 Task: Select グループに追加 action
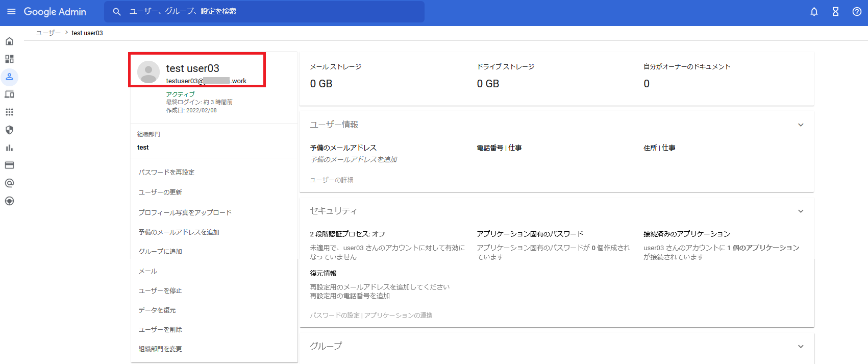coord(160,252)
